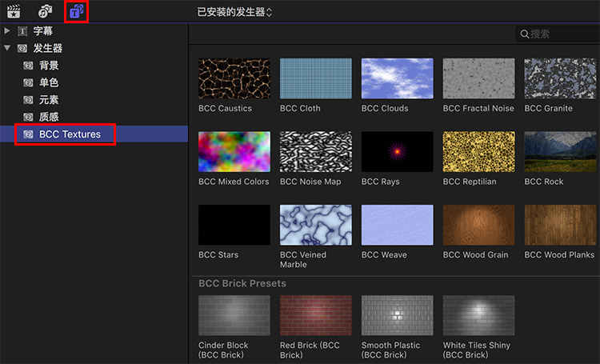Select the 质感 generator category

click(94, 117)
